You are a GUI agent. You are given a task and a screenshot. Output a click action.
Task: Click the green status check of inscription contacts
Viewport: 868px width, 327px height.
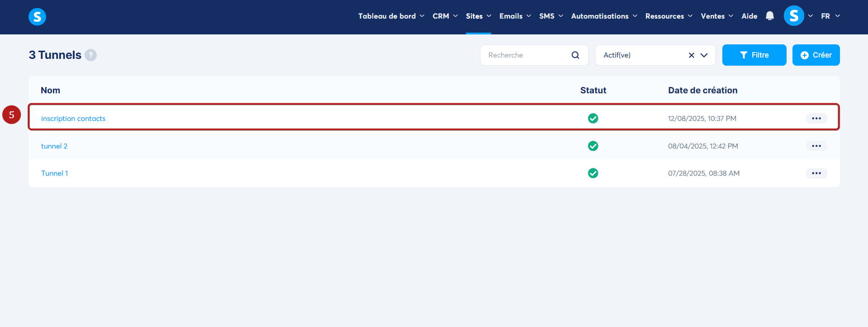pos(593,118)
